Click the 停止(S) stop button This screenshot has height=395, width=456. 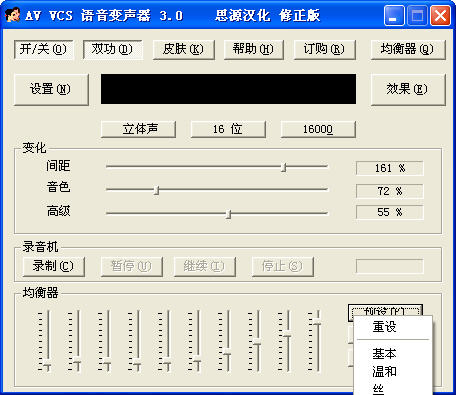coord(283,266)
